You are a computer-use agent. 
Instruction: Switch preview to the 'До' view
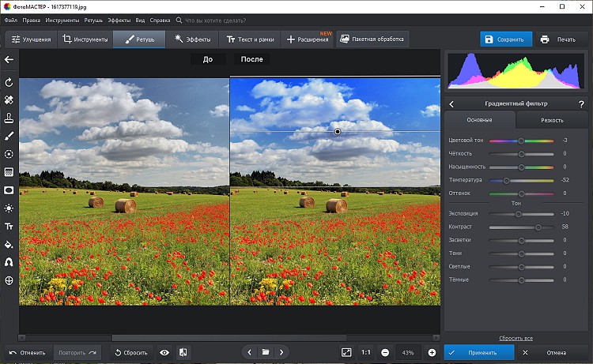click(x=208, y=59)
